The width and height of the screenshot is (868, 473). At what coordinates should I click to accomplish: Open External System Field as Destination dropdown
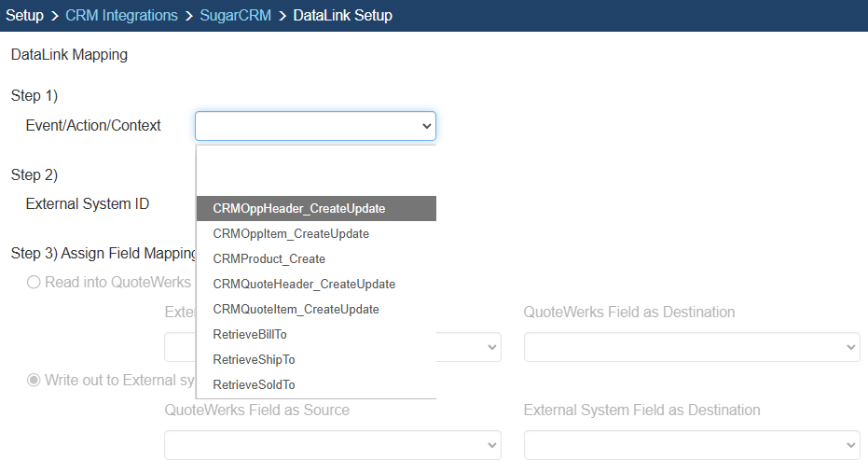(691, 445)
